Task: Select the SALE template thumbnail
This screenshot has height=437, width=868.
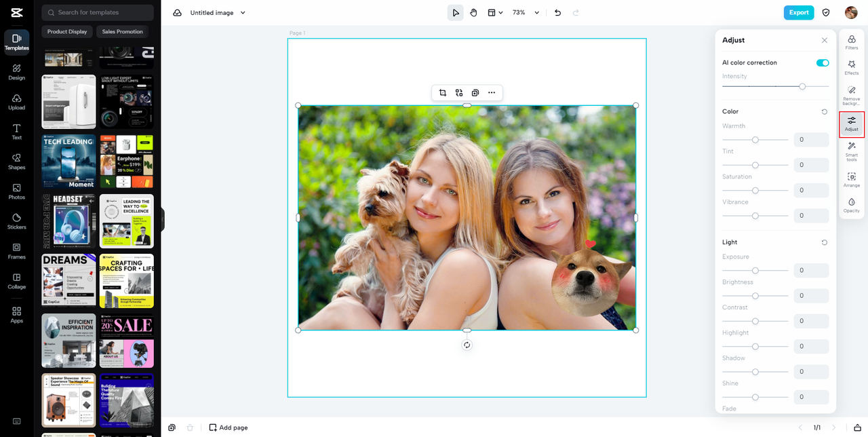Action: [x=127, y=341]
